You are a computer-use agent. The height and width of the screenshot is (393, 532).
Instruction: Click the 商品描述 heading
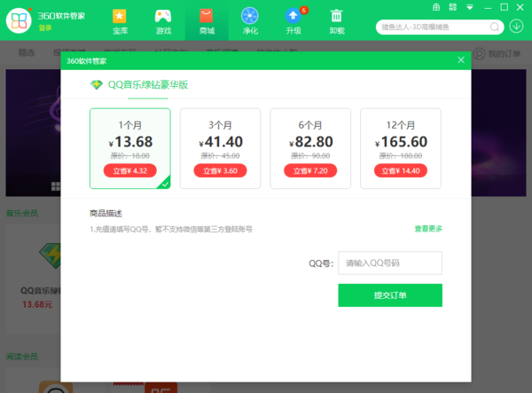[106, 214]
